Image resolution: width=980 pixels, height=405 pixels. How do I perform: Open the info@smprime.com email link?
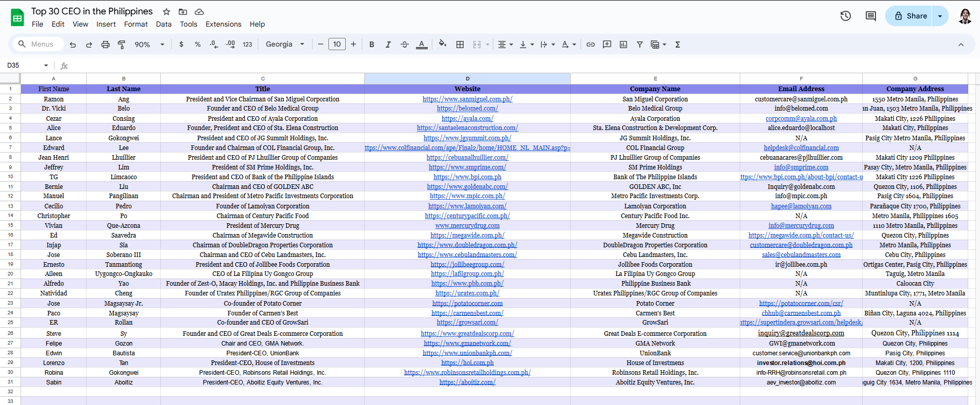(801, 167)
